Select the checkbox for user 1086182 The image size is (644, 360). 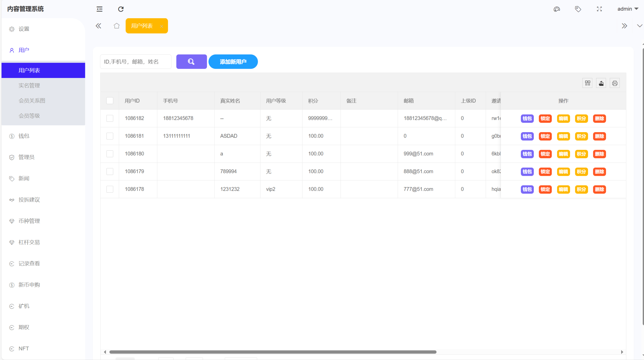point(110,118)
